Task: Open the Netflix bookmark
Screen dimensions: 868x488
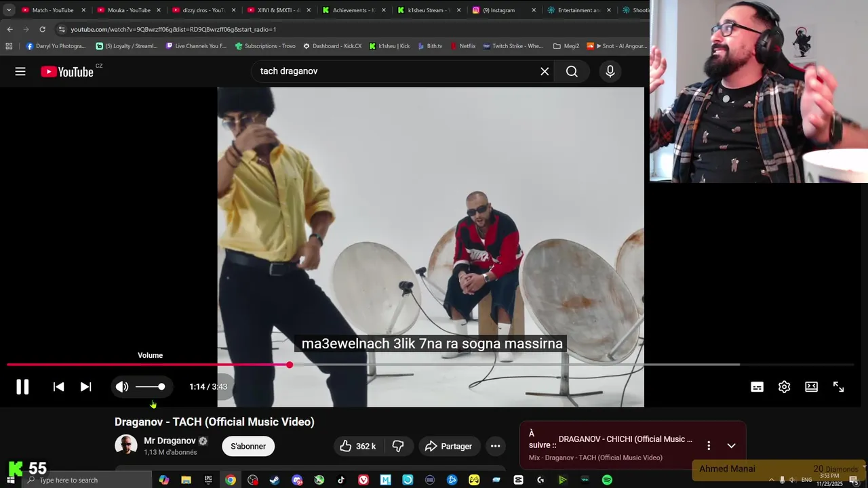Action: (462, 46)
